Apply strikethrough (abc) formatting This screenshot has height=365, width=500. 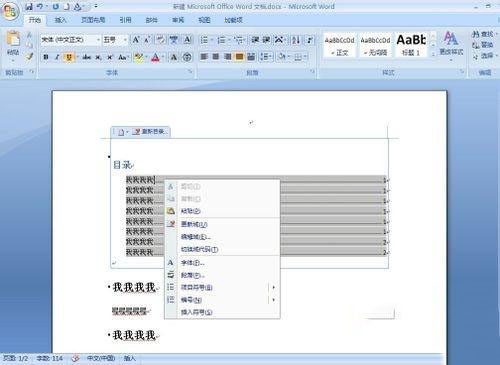pyautogui.click(x=87, y=57)
